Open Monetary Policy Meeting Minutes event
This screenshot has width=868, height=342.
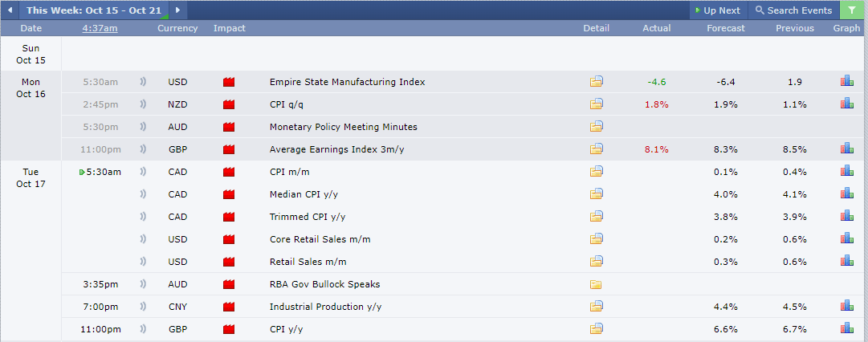point(343,127)
